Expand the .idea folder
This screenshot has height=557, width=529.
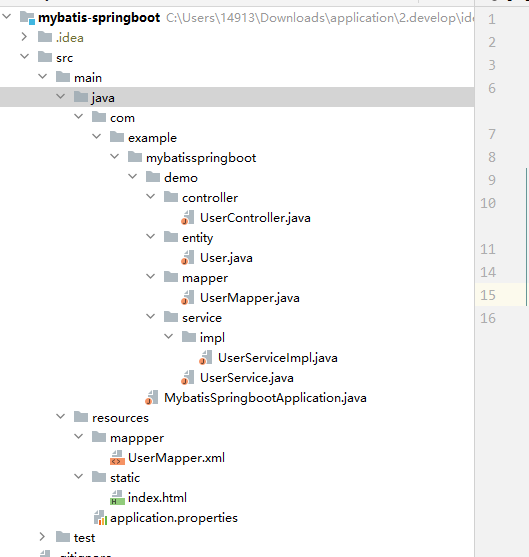click(24, 37)
